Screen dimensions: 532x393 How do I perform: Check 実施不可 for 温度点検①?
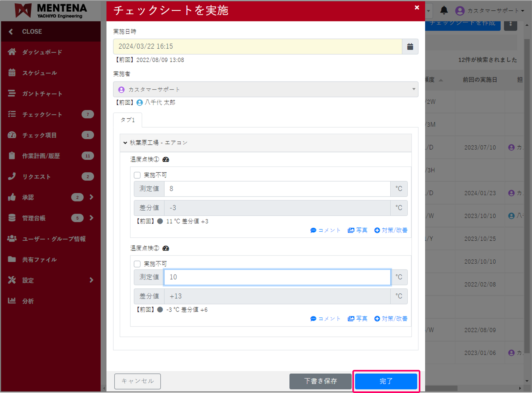pyautogui.click(x=137, y=175)
